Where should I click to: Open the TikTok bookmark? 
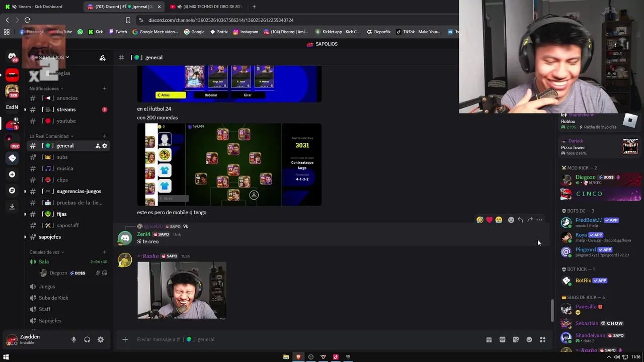[x=418, y=32]
